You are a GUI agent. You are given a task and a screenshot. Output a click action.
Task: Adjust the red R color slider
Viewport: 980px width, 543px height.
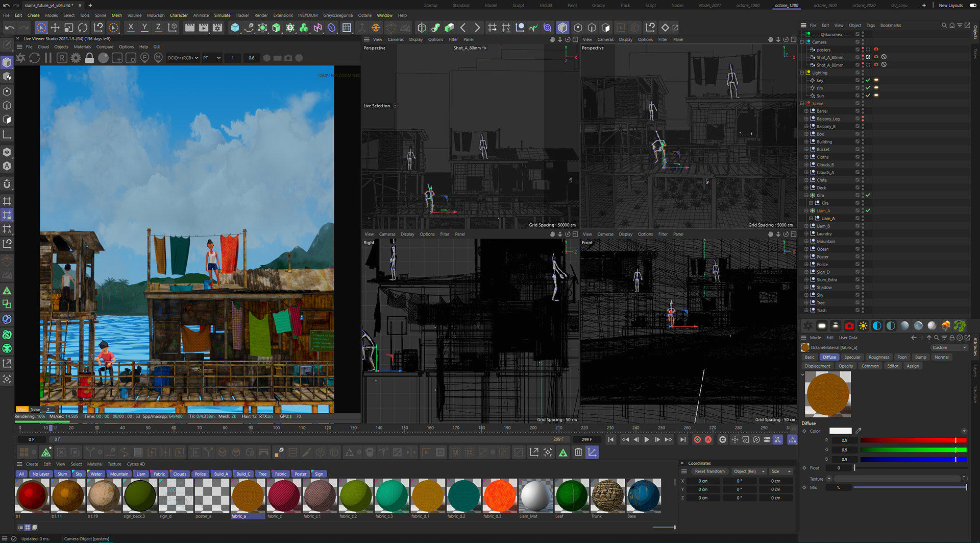click(x=913, y=440)
